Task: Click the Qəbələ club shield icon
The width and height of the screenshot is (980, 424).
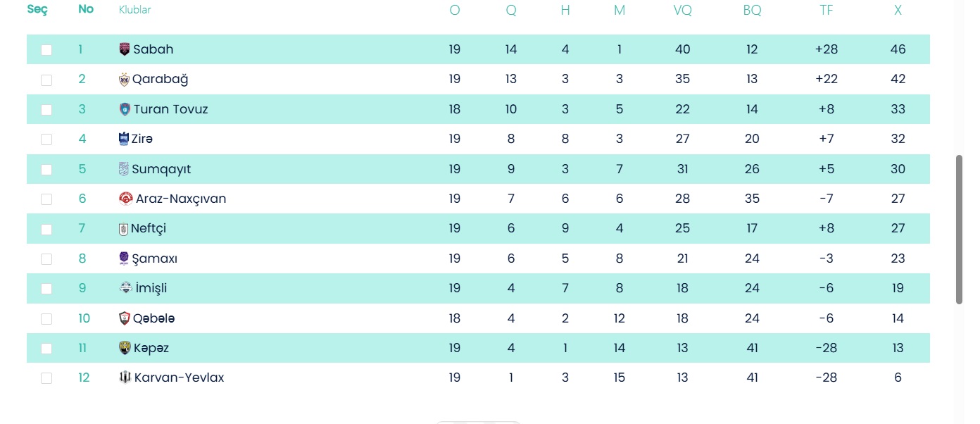Action: pyautogui.click(x=125, y=318)
